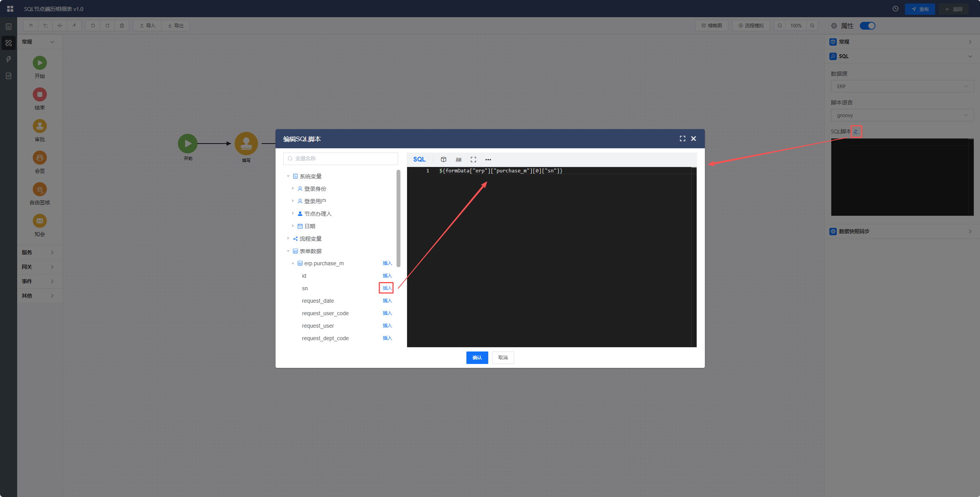This screenshot has height=497, width=980.
Task: Click the cube icon in SQL editor toolbar
Action: tap(443, 160)
